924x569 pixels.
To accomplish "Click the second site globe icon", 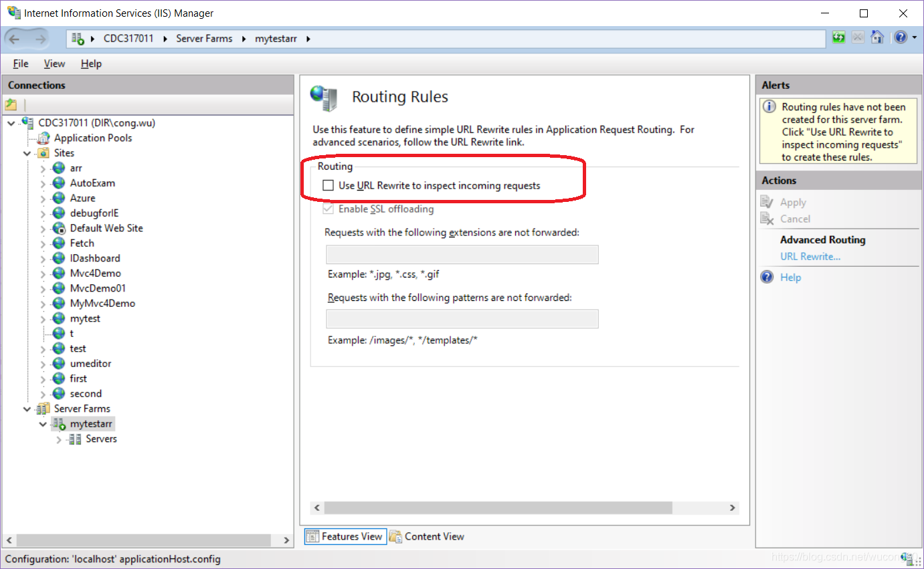I will [59, 394].
